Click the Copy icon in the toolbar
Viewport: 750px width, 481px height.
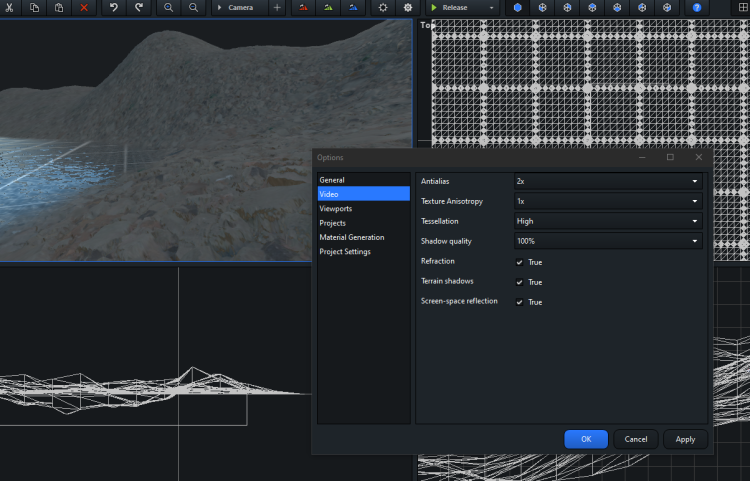point(34,7)
